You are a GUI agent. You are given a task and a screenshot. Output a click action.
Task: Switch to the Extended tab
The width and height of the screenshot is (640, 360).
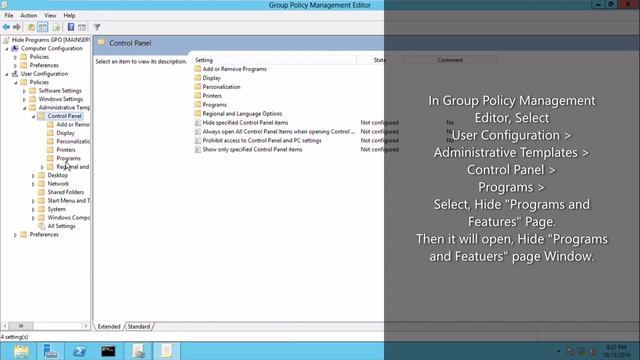[x=109, y=327]
